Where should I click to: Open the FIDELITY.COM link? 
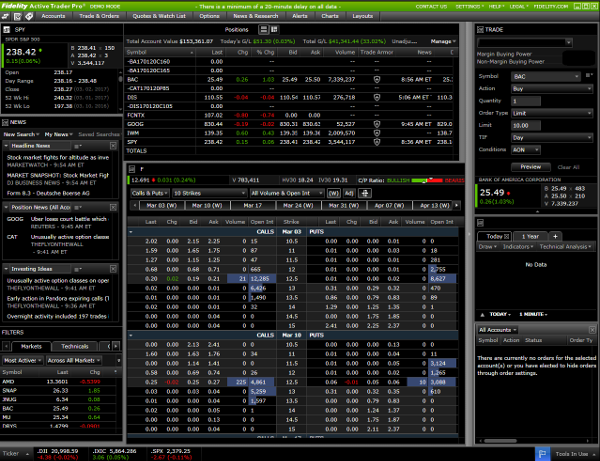551,7
